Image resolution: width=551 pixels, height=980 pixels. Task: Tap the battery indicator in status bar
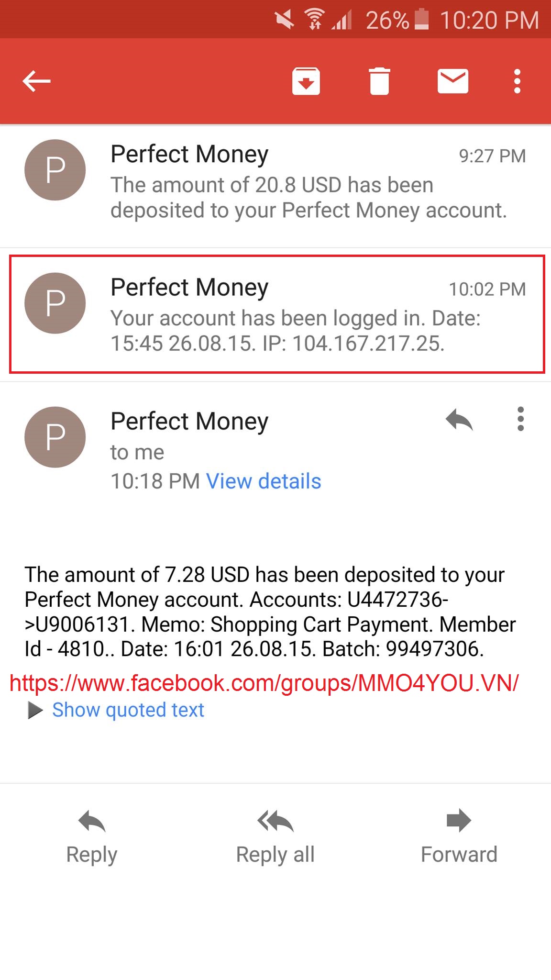pyautogui.click(x=421, y=20)
